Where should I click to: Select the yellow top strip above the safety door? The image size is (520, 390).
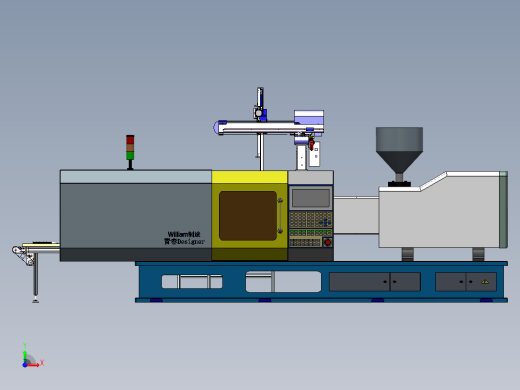(x=250, y=177)
